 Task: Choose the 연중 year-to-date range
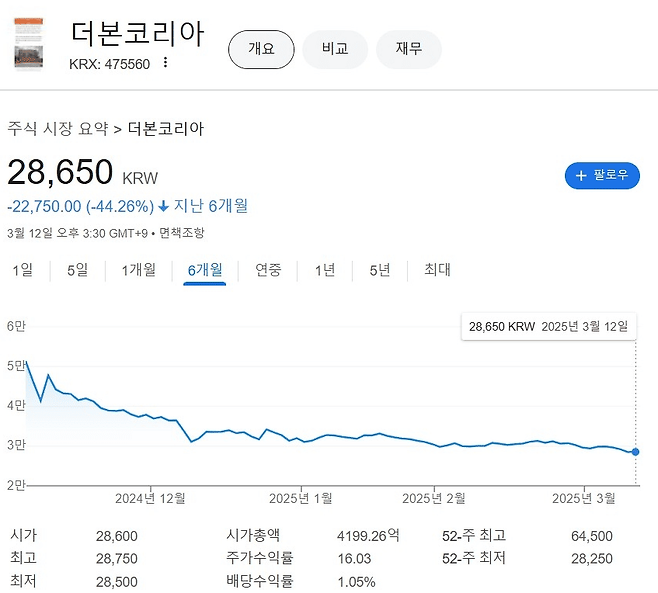click(268, 270)
